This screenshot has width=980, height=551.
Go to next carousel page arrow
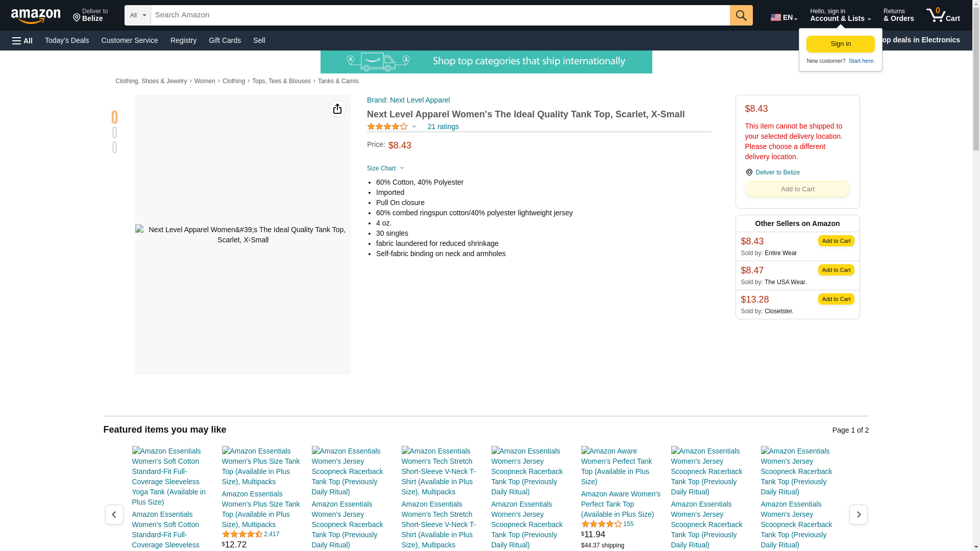[x=858, y=514]
